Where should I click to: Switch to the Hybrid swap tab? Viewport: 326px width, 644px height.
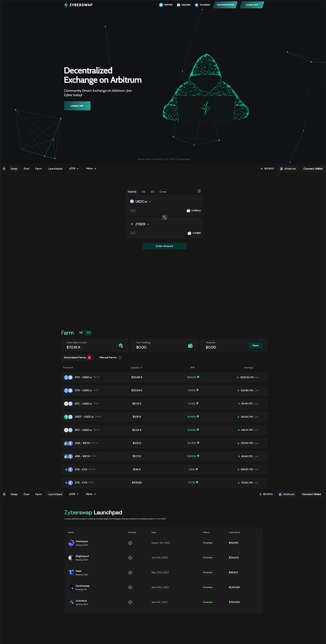[x=132, y=191]
